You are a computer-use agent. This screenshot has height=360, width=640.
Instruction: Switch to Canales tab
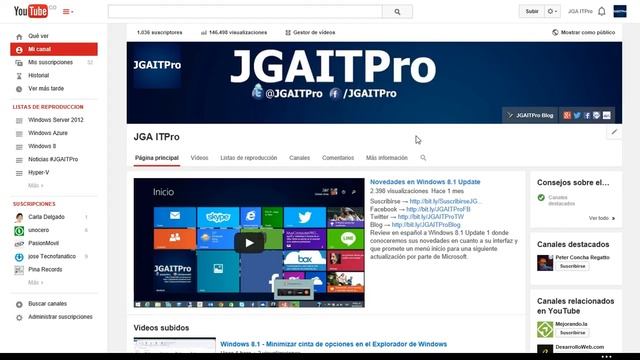click(300, 158)
